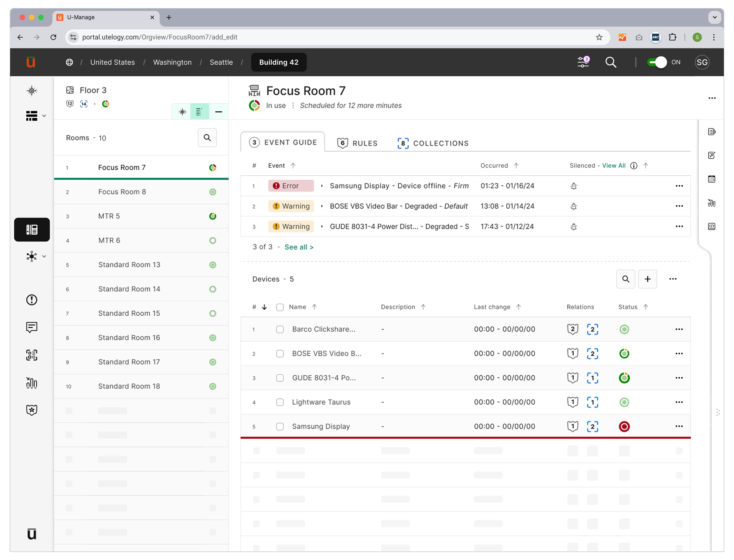This screenshot has width=734, height=560.
Task: Expand the grid view dropdown chevron in sidebar
Action: coord(44,116)
